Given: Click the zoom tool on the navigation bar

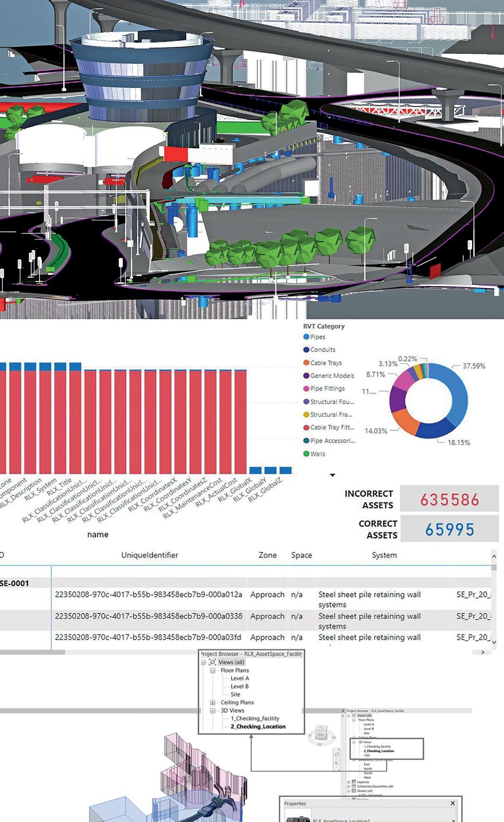Looking at the screenshot, I should (x=337, y=763).
